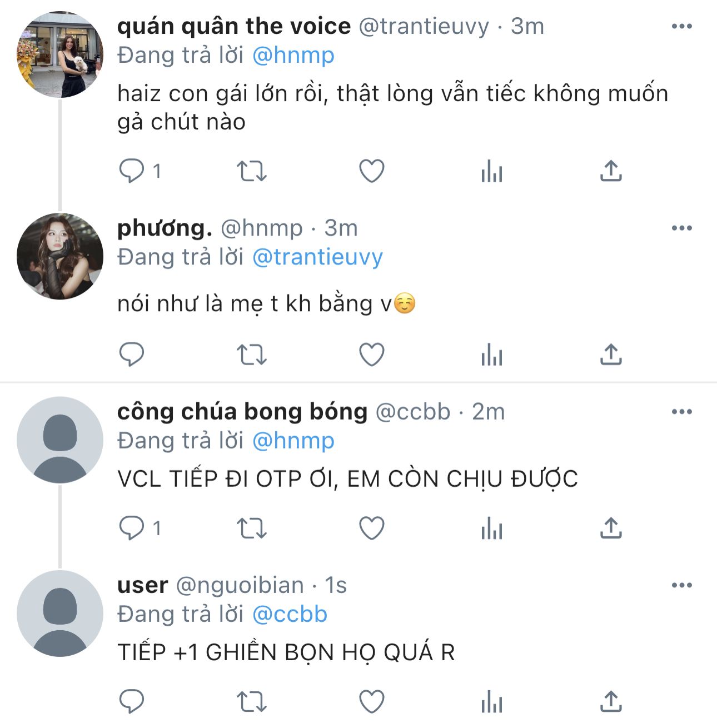
Task: Open the công chúa bong bóng display name
Action: tap(242, 412)
